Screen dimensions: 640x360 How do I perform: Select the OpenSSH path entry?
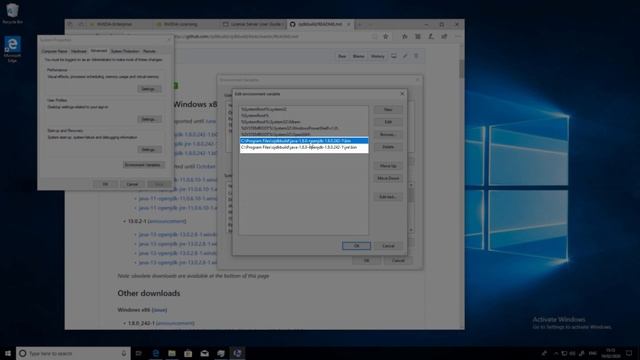tap(304, 134)
